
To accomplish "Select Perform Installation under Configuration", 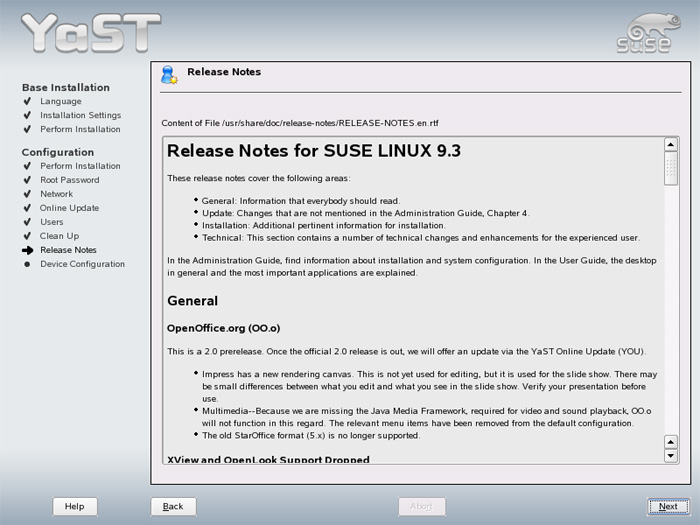I will (80, 166).
